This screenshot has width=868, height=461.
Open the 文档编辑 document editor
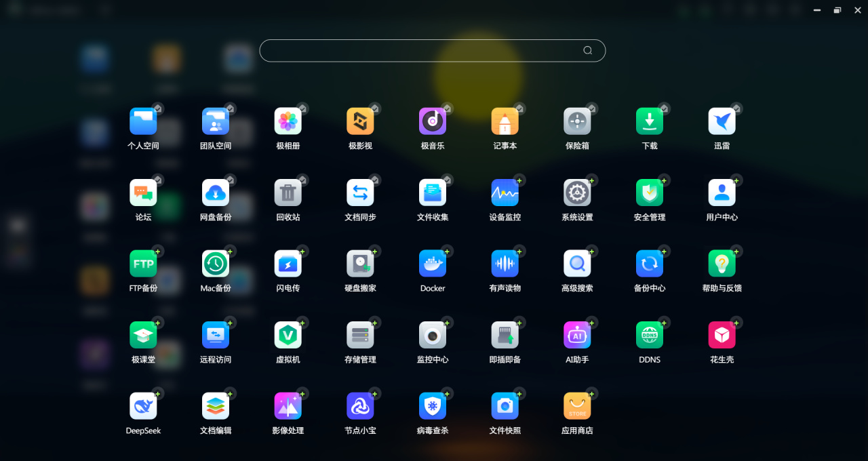[216, 406]
